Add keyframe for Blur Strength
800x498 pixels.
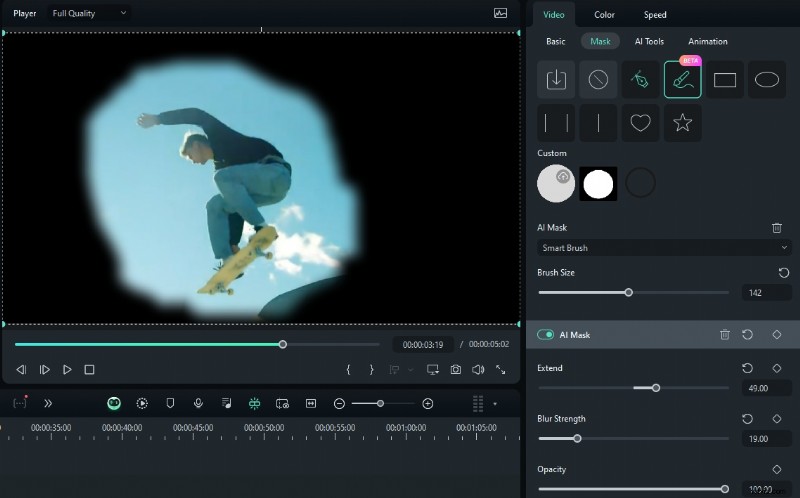pos(777,419)
